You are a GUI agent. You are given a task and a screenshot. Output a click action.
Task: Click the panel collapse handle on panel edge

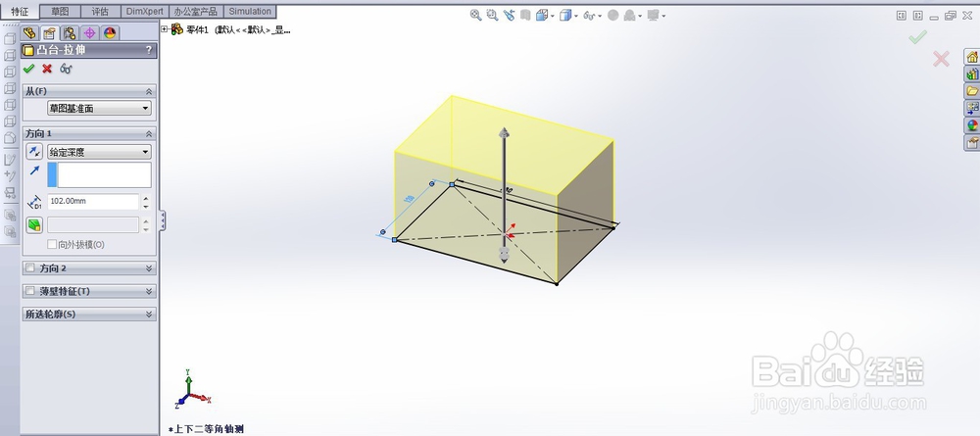coord(163,220)
